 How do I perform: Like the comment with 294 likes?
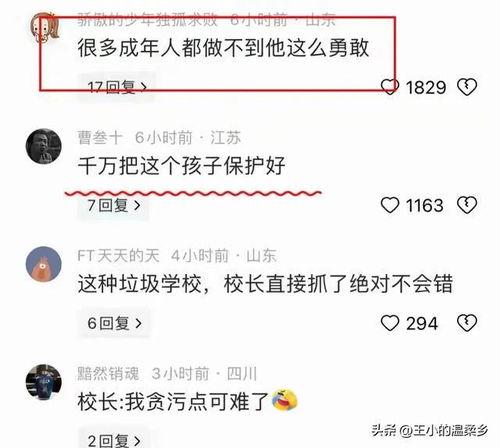[390, 323]
